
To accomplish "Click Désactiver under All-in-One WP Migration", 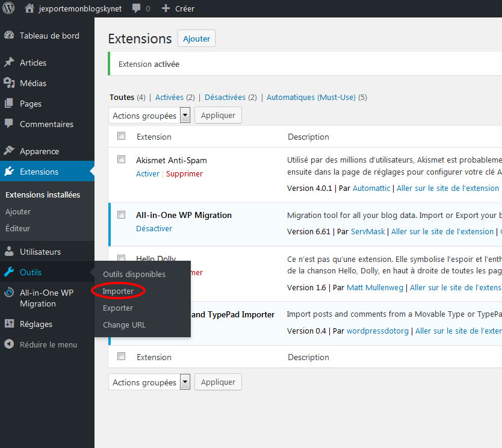I will coord(154,228).
